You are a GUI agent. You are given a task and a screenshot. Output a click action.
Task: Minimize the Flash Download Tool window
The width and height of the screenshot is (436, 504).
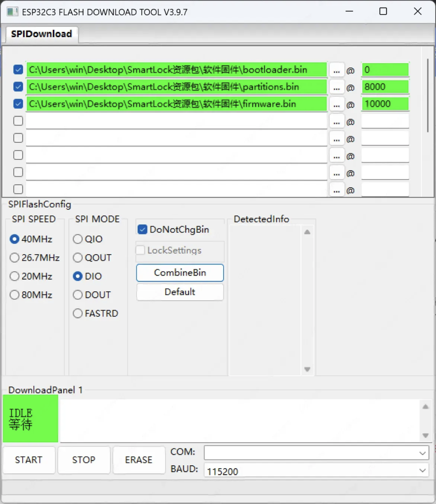point(350,11)
